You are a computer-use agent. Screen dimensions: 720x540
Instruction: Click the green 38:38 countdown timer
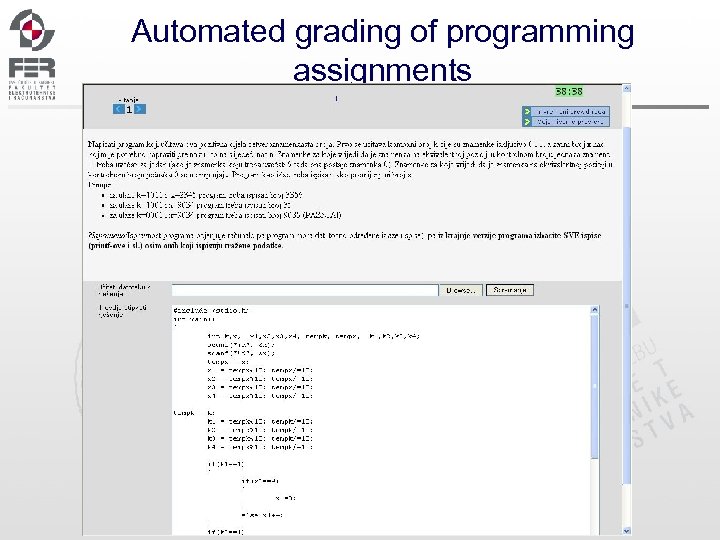point(569,91)
